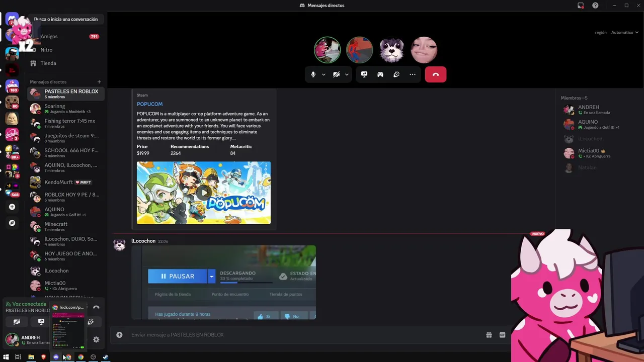The width and height of the screenshot is (644, 362).
Task: Open Windows Start menu
Action: tap(6, 357)
